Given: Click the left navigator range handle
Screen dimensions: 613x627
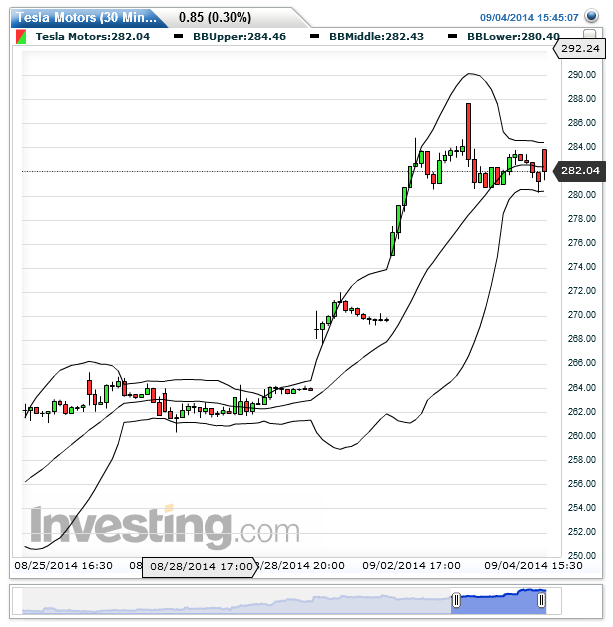Looking at the screenshot, I should 456,600.
